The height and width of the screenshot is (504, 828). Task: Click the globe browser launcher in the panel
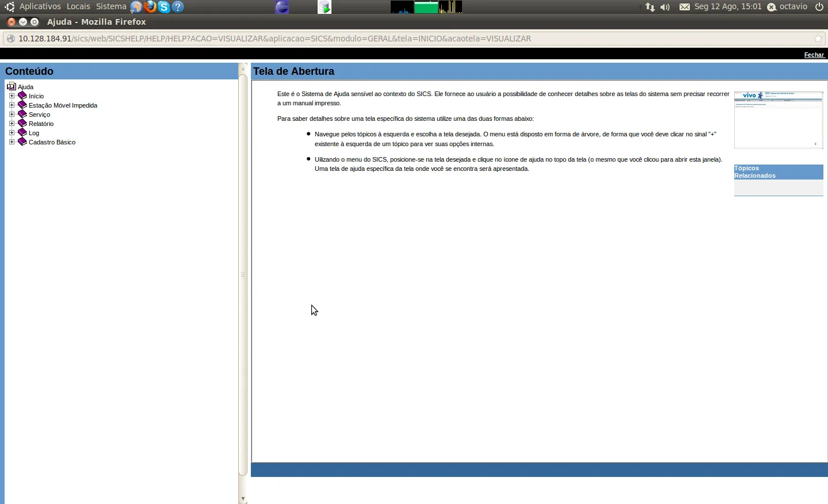(x=136, y=7)
